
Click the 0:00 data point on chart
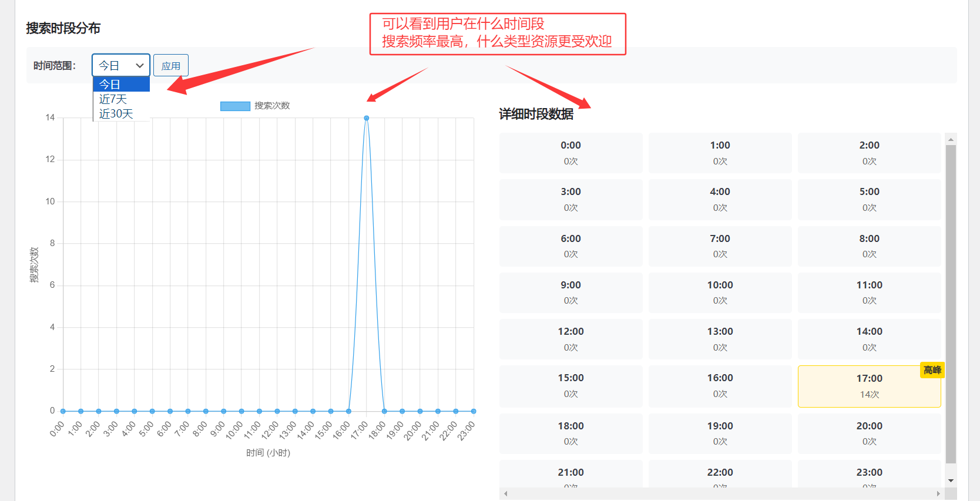point(63,411)
